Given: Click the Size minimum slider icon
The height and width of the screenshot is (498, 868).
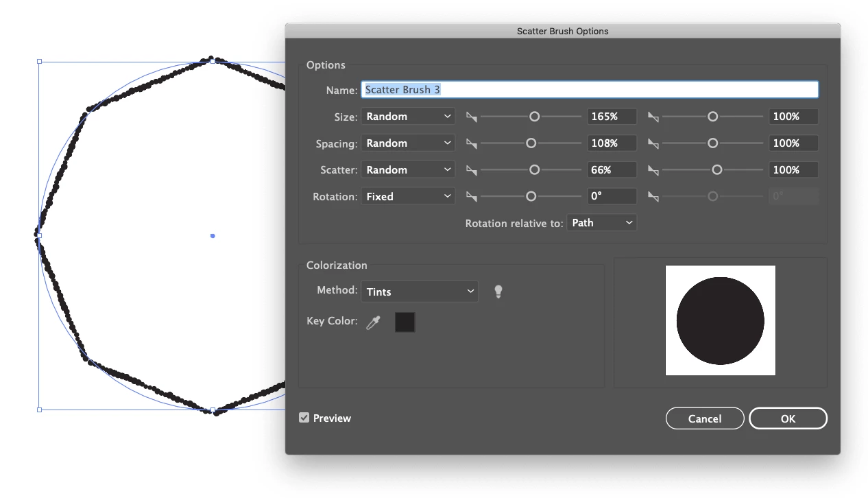Looking at the screenshot, I should coord(471,117).
